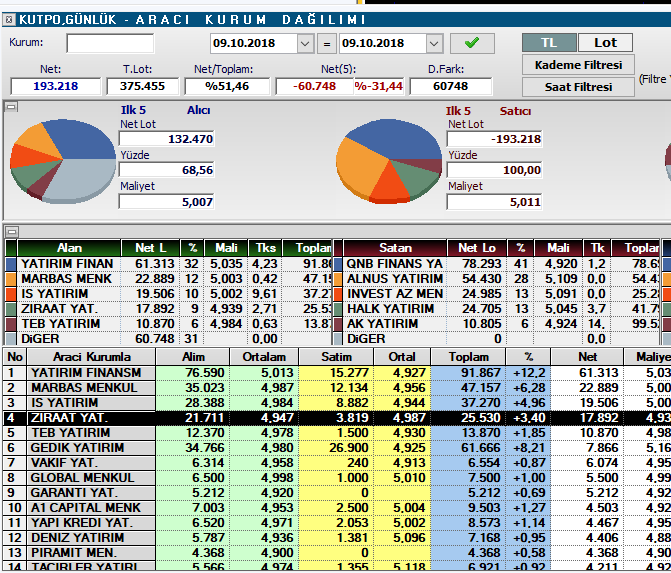Image resolution: width=671 pixels, height=573 pixels.
Task: Click the blue swatch beside YATIRIM FINAN
Action: click(11, 264)
